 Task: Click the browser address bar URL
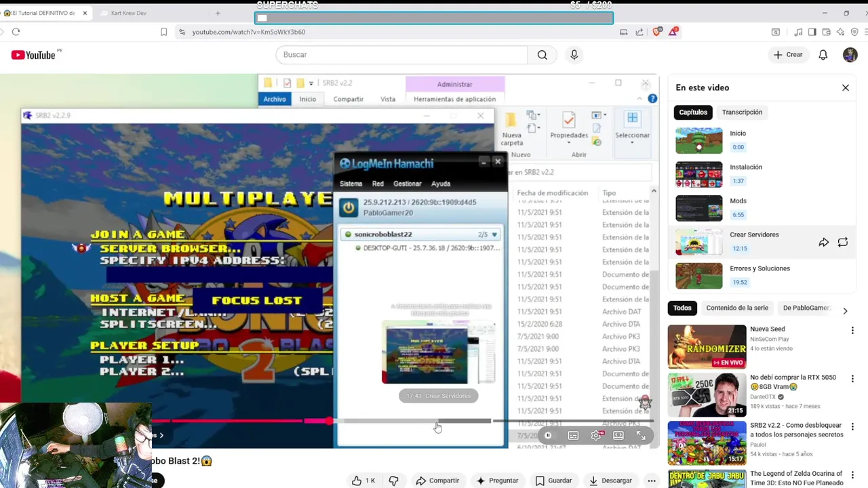point(248,32)
